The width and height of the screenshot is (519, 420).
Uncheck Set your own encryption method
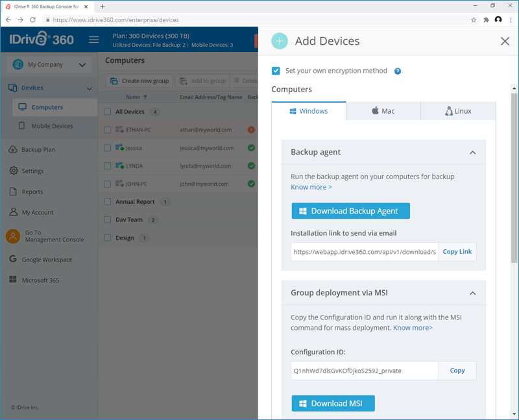(x=275, y=71)
